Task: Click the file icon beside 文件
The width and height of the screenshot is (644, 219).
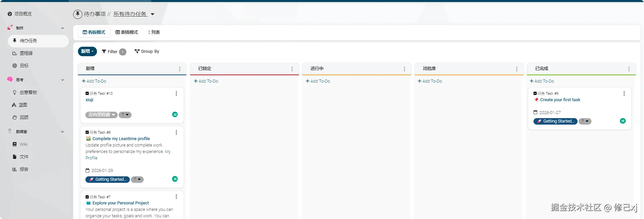Action: click(x=15, y=157)
